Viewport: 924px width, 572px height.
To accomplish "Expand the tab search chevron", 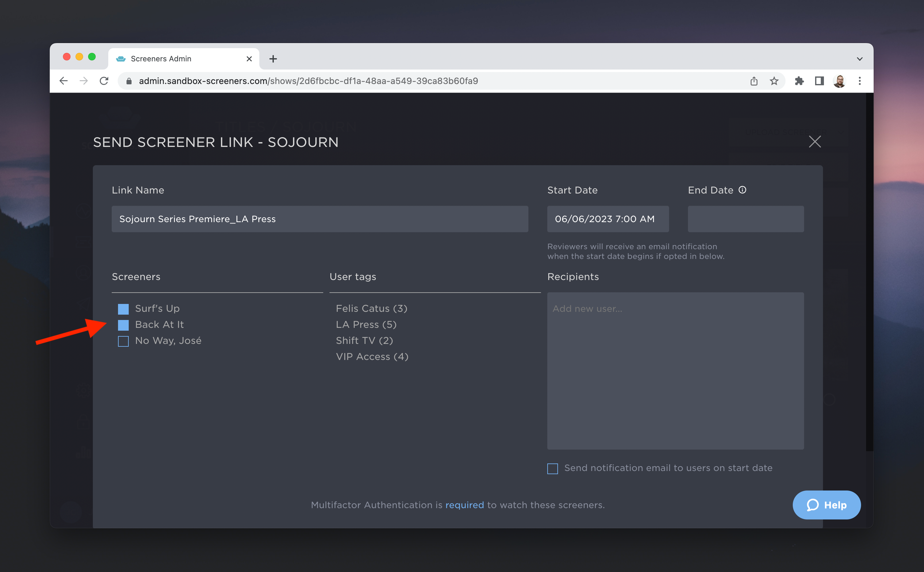I will tap(860, 59).
